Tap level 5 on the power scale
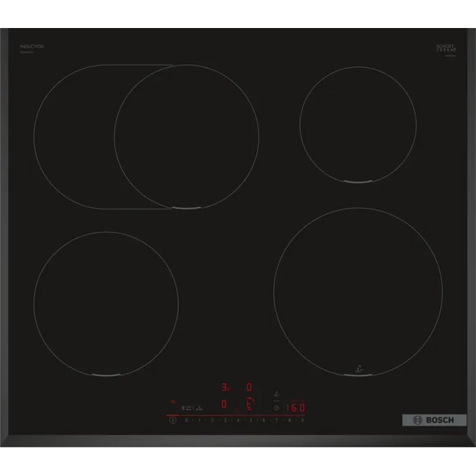This screenshot has width=476, height=476. pos(251,421)
